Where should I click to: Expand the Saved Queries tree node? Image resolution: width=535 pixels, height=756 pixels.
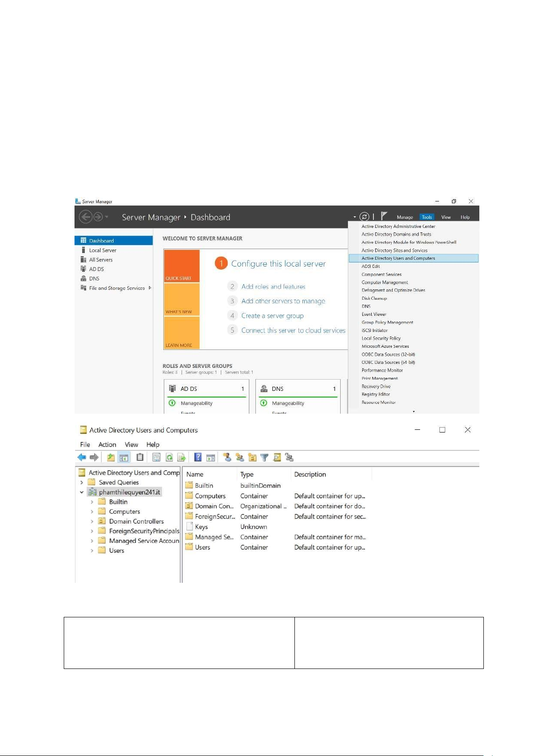click(x=82, y=482)
